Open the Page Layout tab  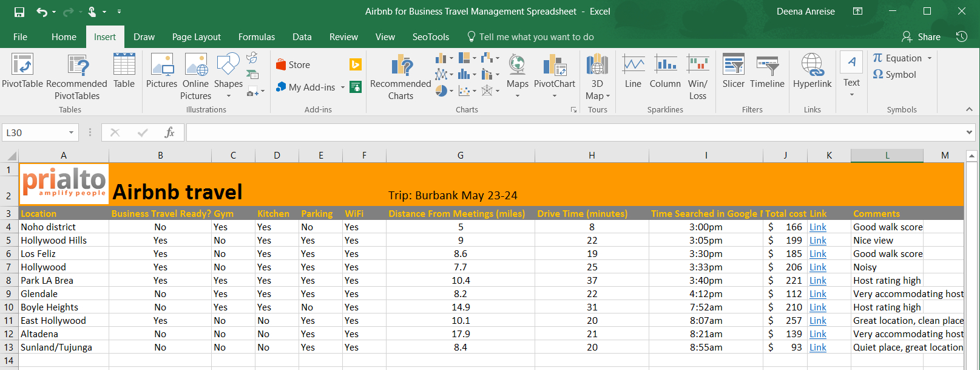[196, 37]
